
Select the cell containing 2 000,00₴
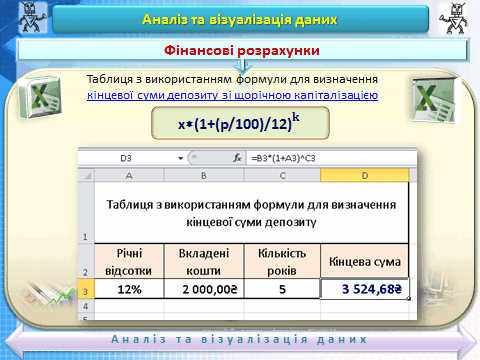(204, 289)
